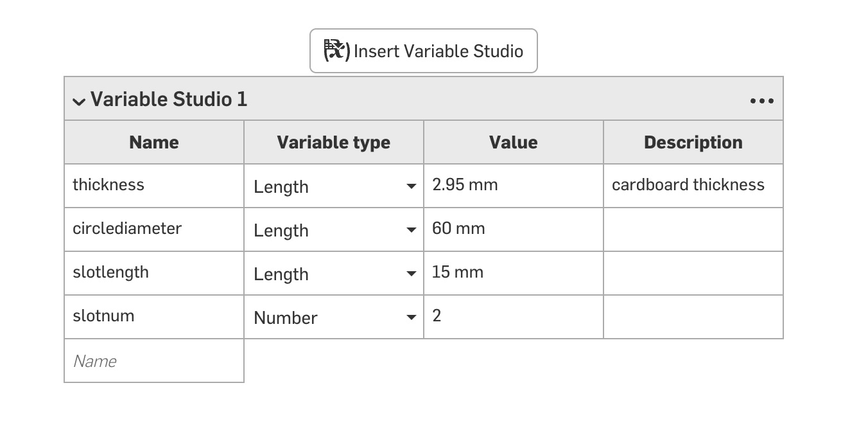Select the slotnum name cell
Screen dimensions: 868x437
click(x=154, y=316)
